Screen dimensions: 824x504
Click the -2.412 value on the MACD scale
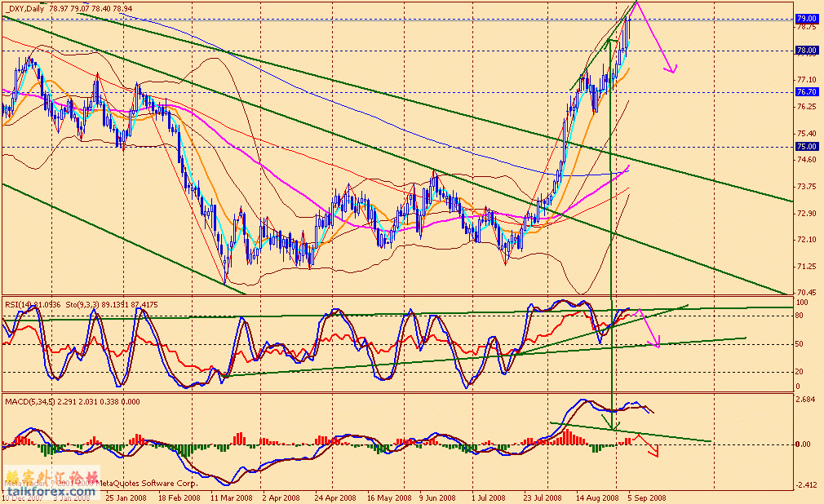pos(806,485)
